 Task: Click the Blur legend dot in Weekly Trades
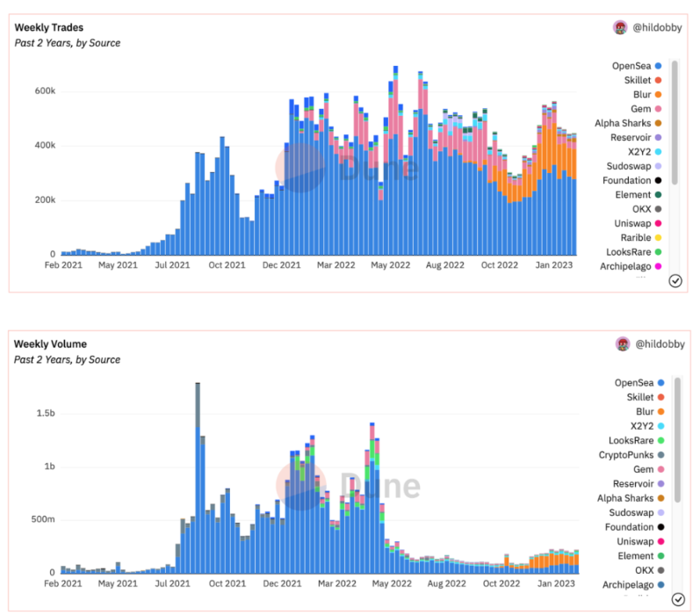pyautogui.click(x=658, y=95)
